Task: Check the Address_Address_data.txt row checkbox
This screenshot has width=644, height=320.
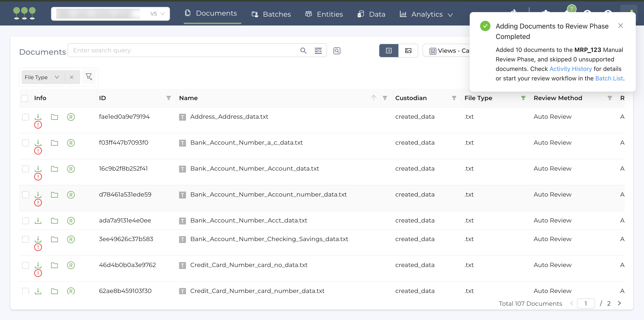Action: click(26, 117)
